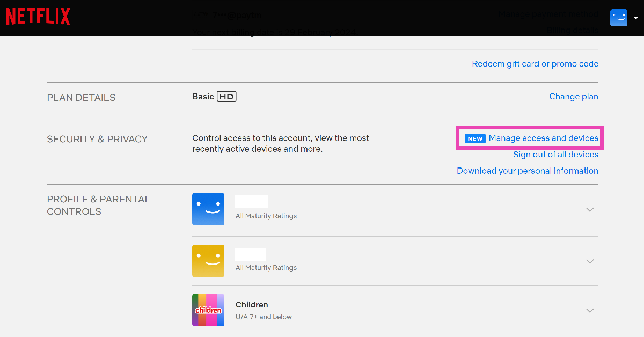The height and width of the screenshot is (337, 644).
Task: Click the Children profile avatar
Action: point(208,310)
